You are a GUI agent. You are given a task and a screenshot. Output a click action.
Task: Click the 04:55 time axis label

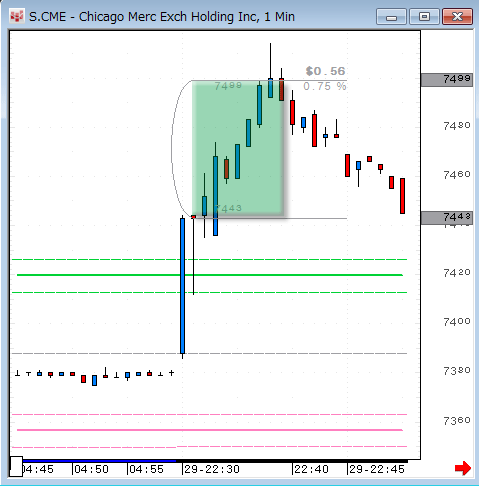click(146, 469)
